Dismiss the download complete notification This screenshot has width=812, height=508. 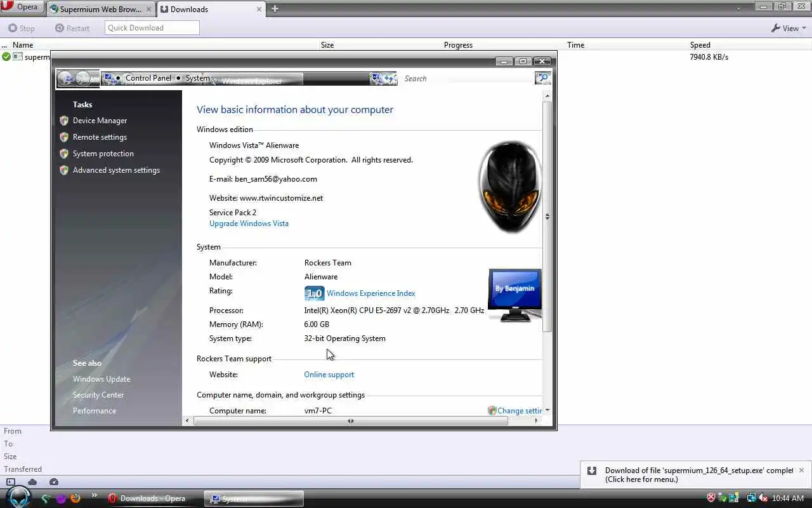click(x=801, y=471)
